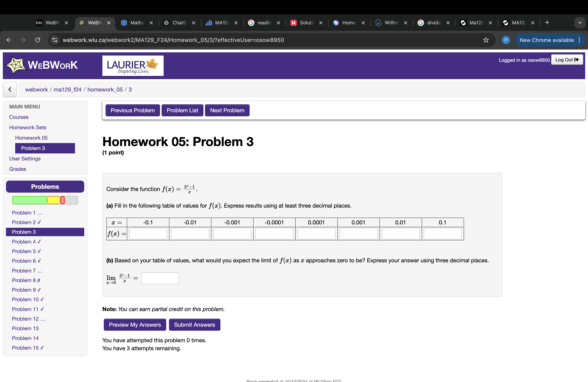
Task: Click the Next Problem navigation tab
Action: coord(227,110)
